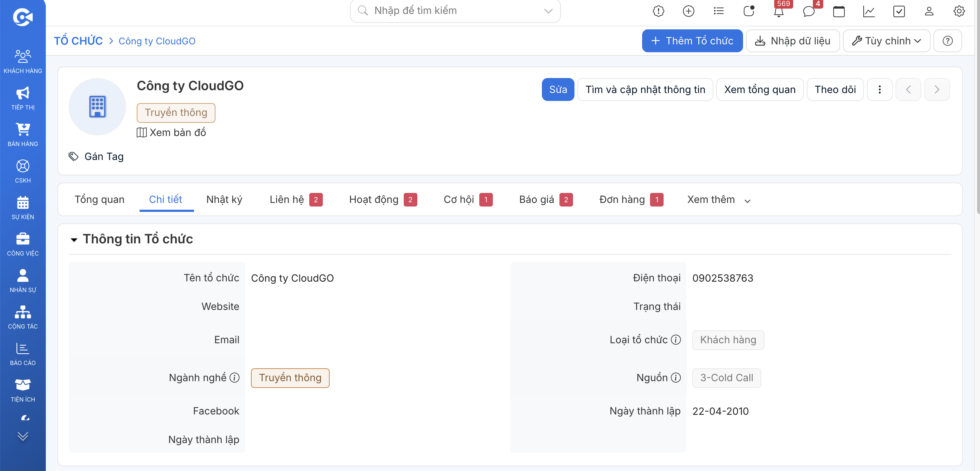The height and width of the screenshot is (471, 980).
Task: Open the Hoạt động tab
Action: (383, 199)
